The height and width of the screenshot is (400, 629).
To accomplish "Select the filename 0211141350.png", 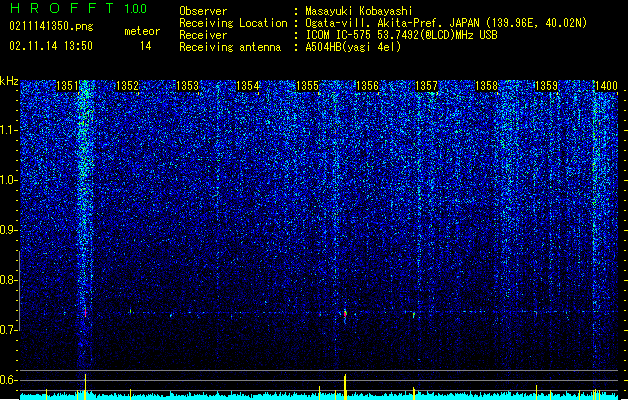I will click(x=51, y=26).
